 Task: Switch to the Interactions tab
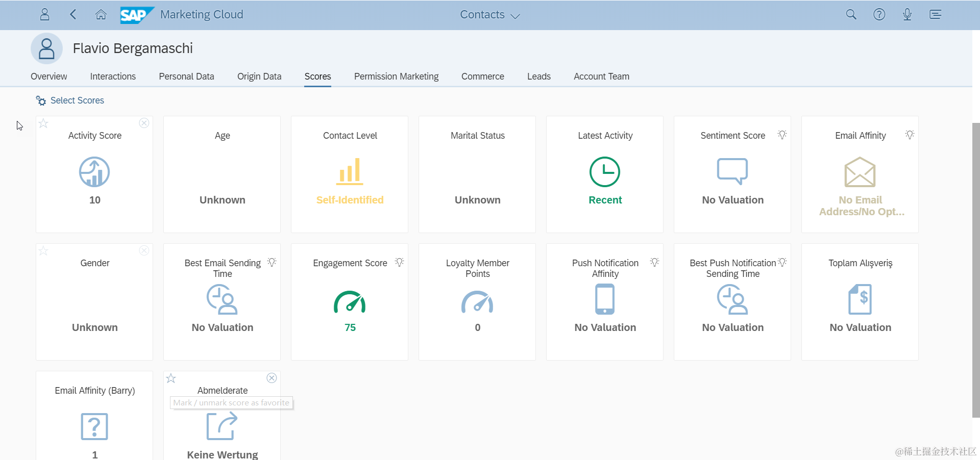tap(113, 76)
